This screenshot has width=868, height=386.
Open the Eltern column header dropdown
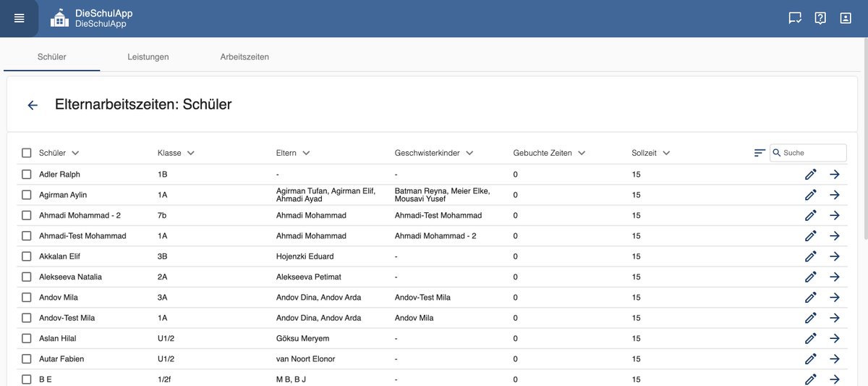point(306,153)
